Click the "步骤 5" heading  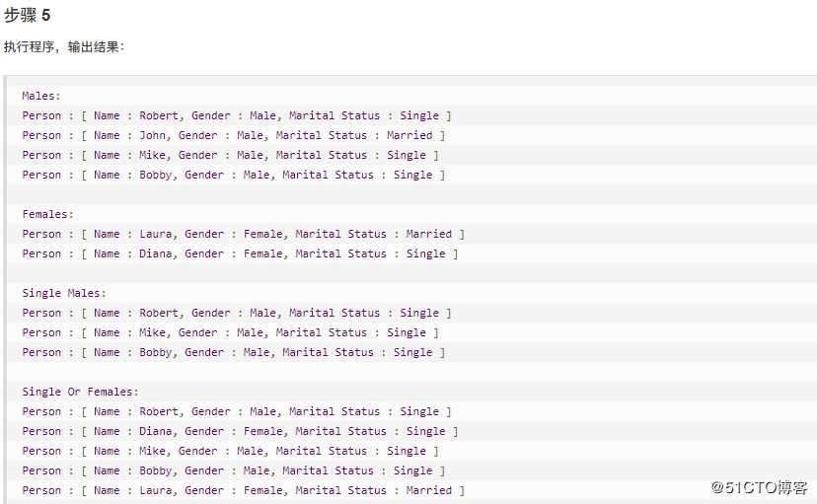pos(28,15)
